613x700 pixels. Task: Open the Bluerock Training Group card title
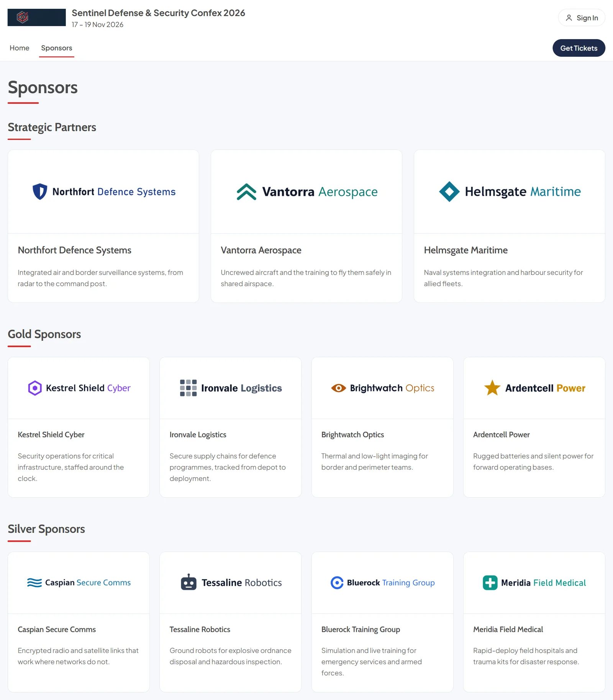(x=361, y=629)
